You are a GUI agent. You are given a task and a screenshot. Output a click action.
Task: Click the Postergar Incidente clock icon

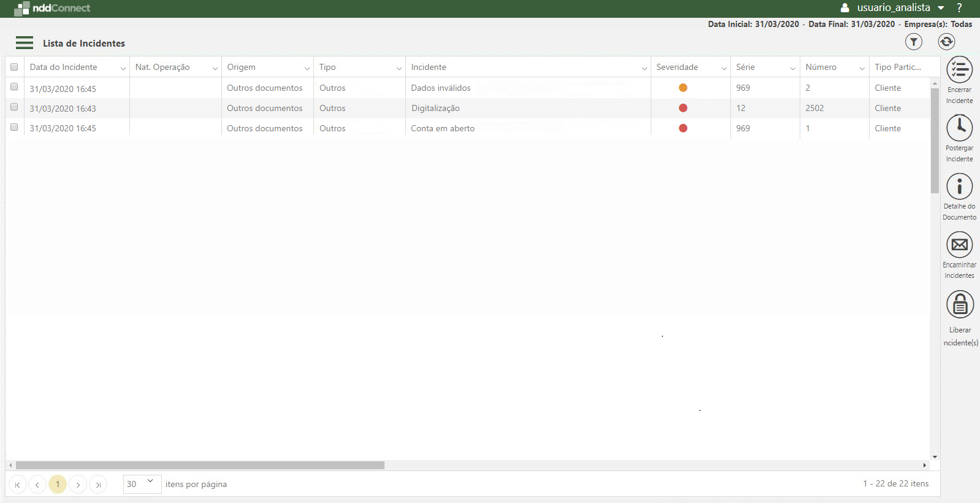click(x=959, y=128)
